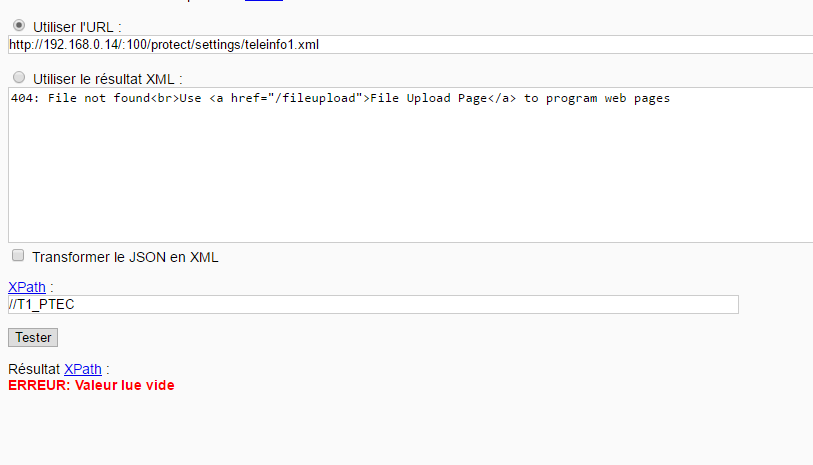
Task: Enable the "Transformer le JSON en XML" checkbox
Action: [18, 255]
